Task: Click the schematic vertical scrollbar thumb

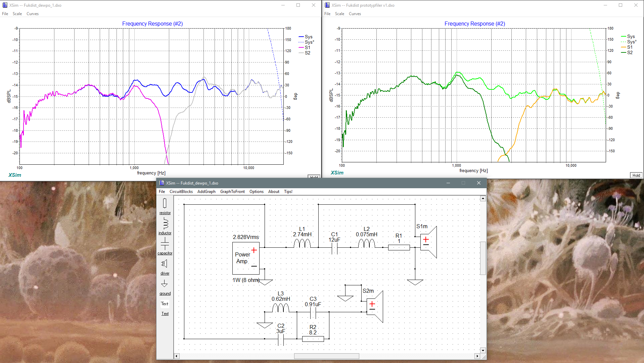Action: (483, 258)
